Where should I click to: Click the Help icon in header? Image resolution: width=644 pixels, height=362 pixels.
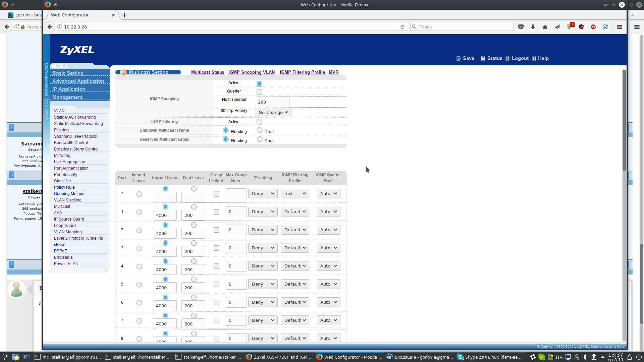coord(534,58)
